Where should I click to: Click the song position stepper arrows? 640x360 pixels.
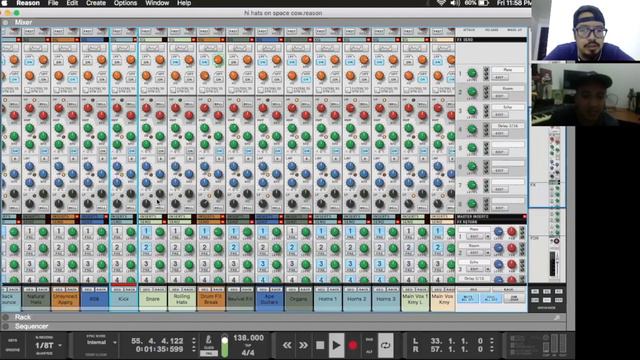click(x=194, y=344)
